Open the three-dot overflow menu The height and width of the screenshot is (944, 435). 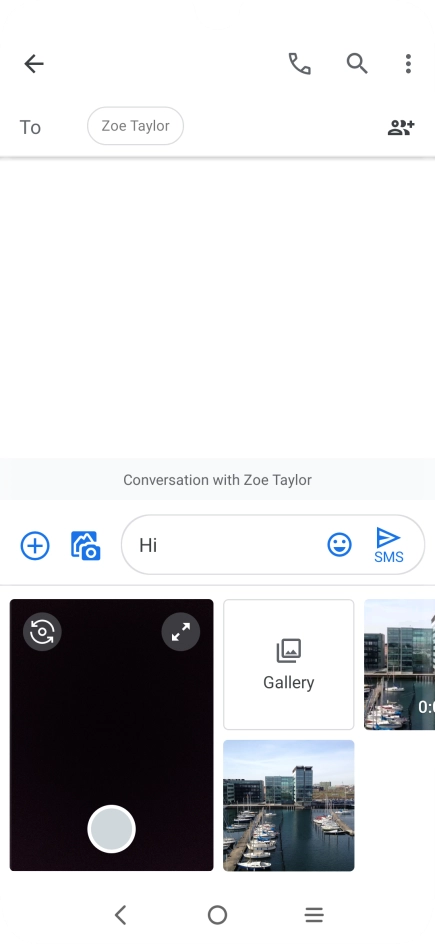[408, 63]
